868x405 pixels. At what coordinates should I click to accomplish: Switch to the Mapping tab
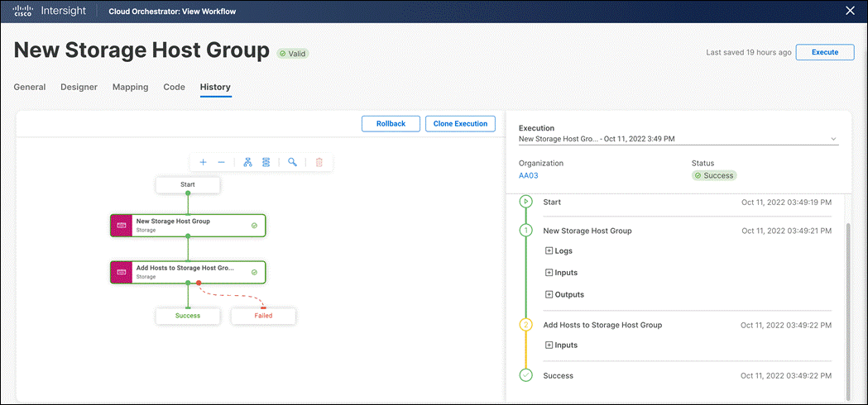click(130, 87)
